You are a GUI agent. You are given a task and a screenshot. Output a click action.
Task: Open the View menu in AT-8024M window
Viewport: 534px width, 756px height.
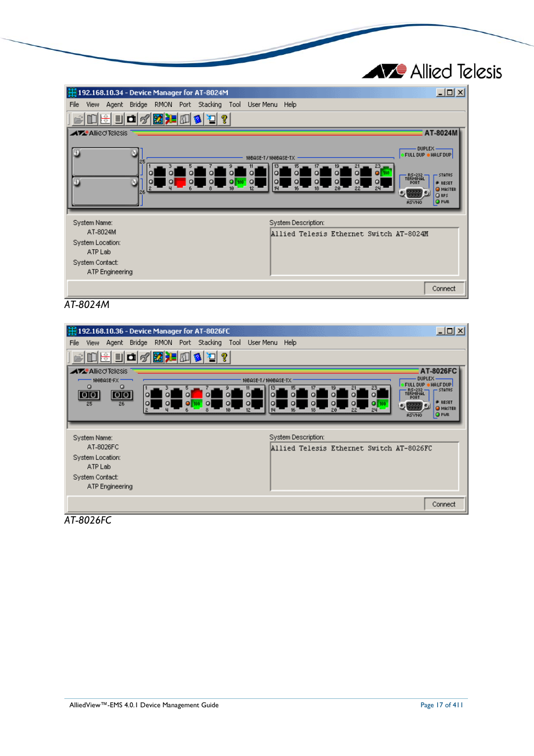click(x=93, y=105)
